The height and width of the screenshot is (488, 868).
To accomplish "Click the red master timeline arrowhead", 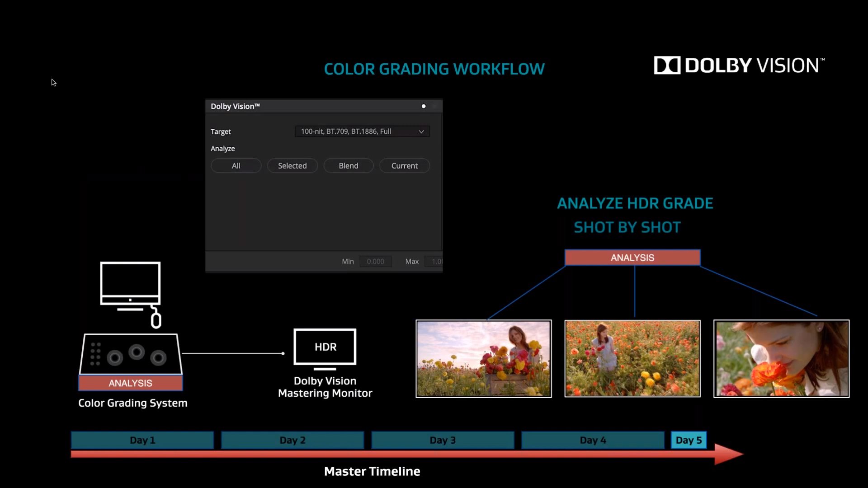I will click(x=729, y=454).
